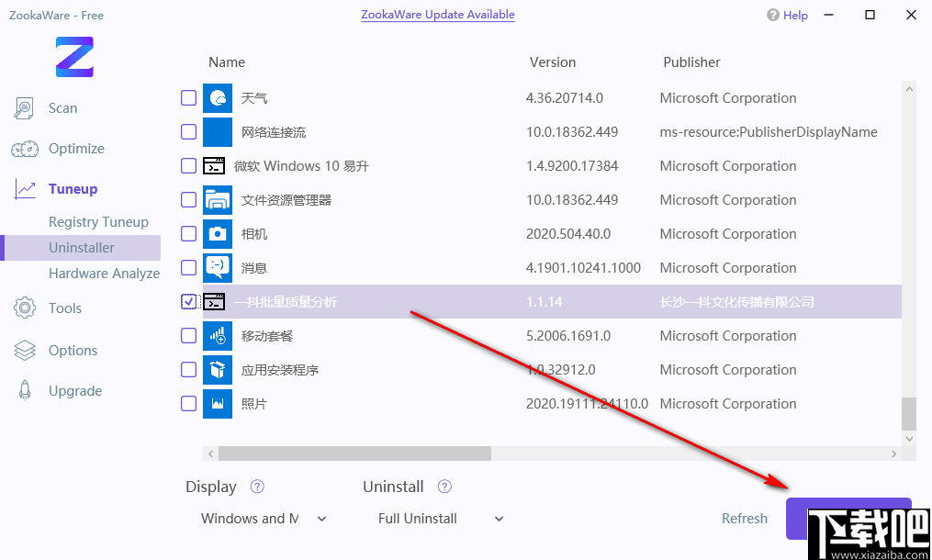Go to Hardware Analyze in the sidebar

104,274
